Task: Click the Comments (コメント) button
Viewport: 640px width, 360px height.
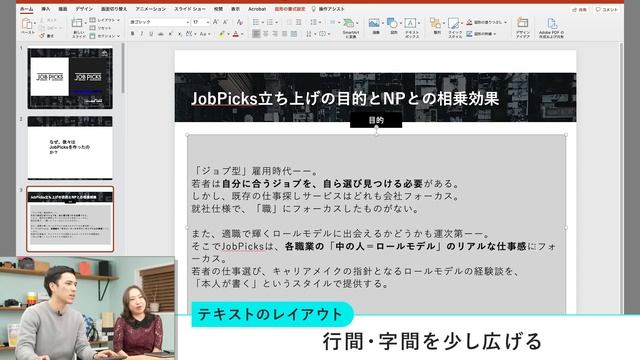Action: [607, 9]
